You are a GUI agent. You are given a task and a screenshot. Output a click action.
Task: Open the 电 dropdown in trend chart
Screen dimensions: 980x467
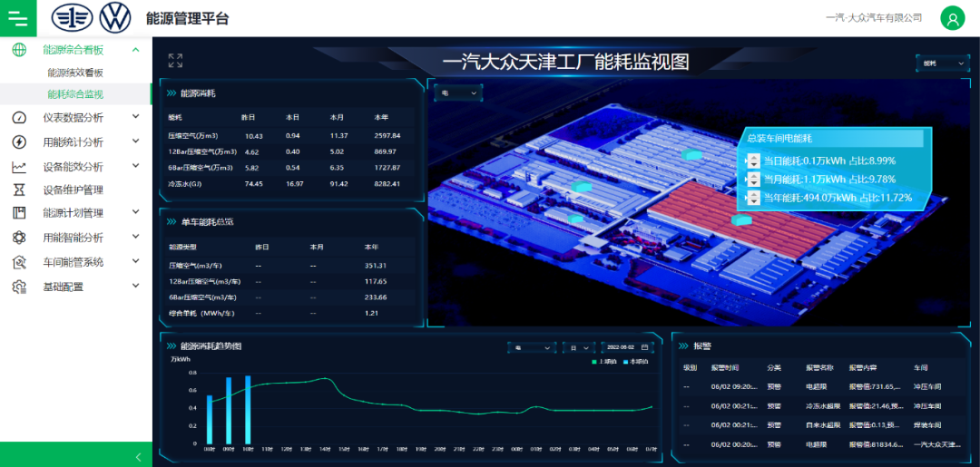pos(532,347)
